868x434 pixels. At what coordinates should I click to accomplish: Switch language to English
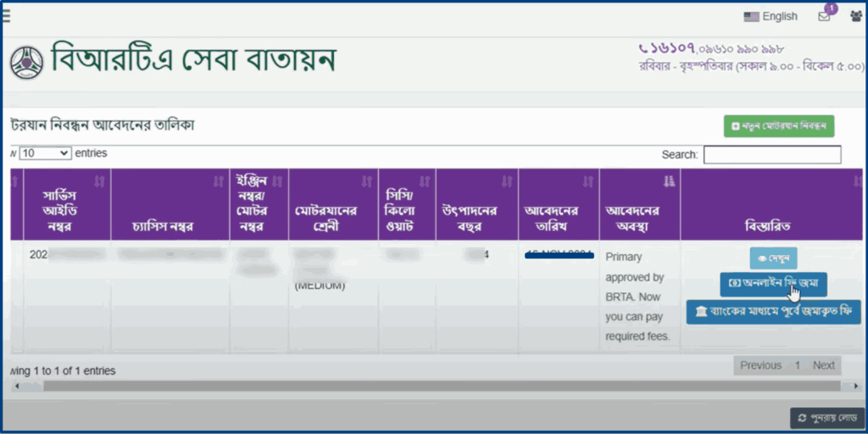pos(771,16)
